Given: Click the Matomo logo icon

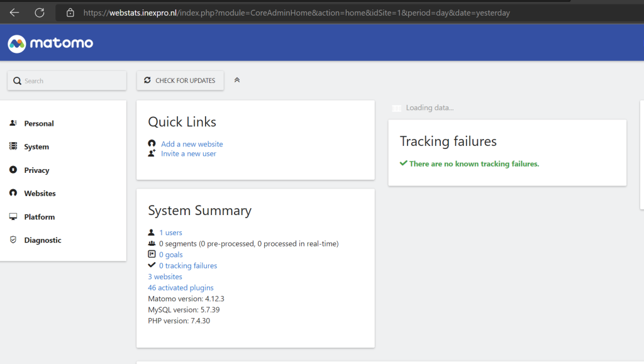Looking at the screenshot, I should [17, 43].
